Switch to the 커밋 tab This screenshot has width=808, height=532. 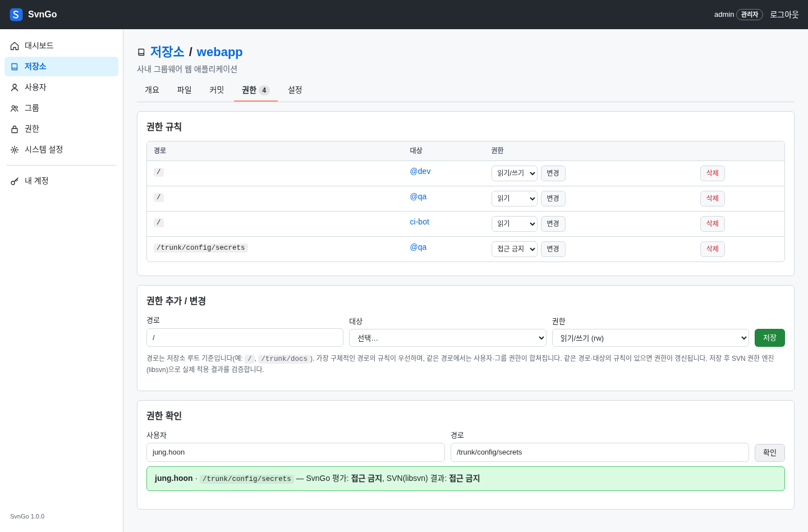[x=217, y=90]
